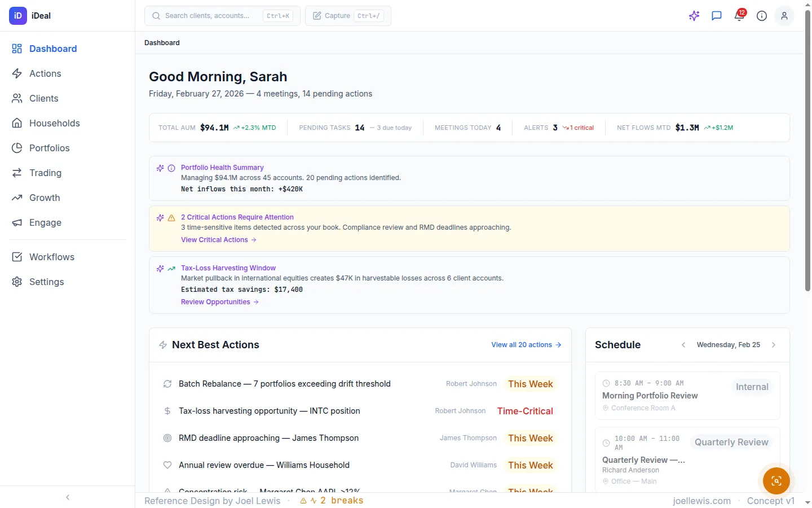
Task: Click the orange floating scan button
Action: tap(776, 480)
